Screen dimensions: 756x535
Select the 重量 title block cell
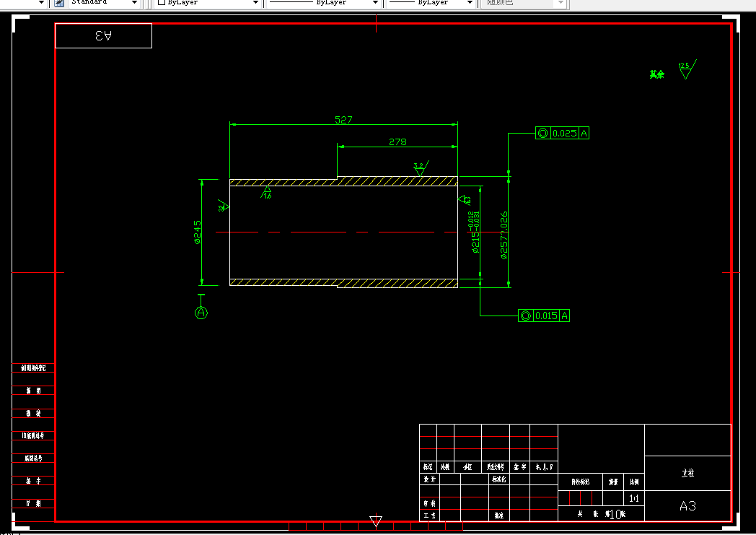tap(613, 482)
